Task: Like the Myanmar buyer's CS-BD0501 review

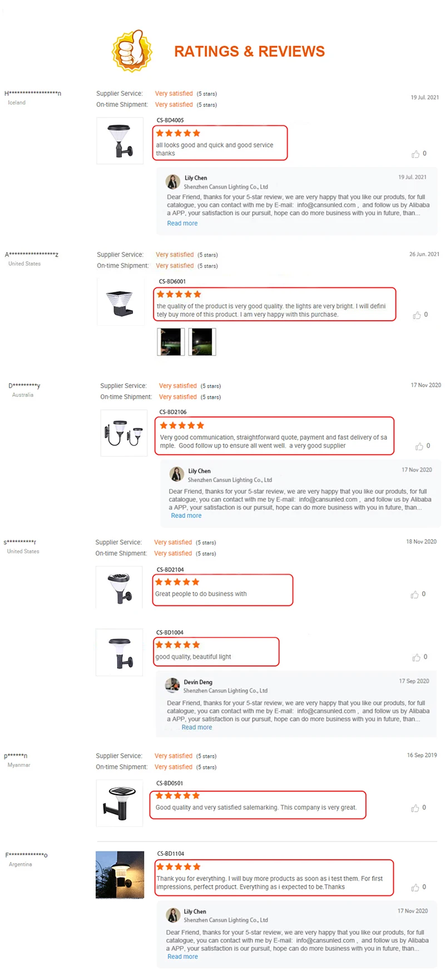Action: [x=415, y=808]
